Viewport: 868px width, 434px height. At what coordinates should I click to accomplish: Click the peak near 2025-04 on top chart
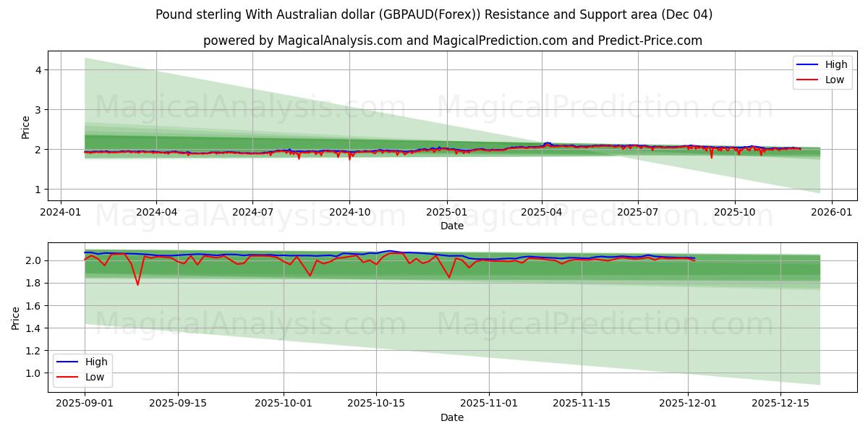(547, 143)
